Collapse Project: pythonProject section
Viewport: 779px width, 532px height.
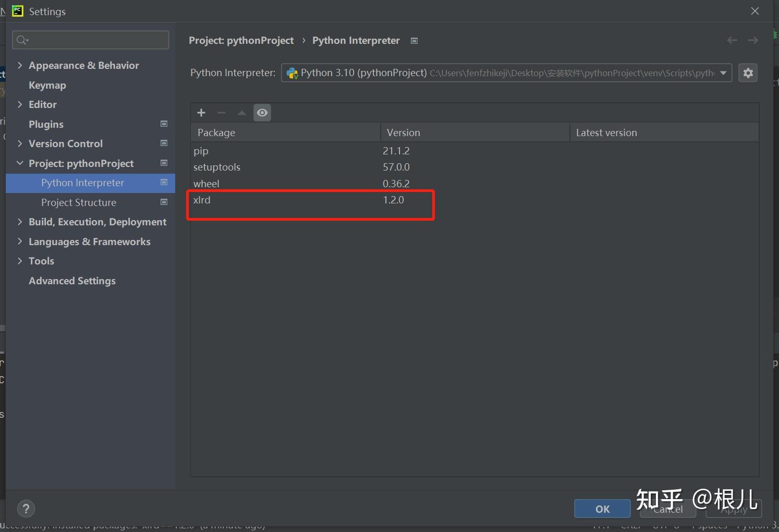(x=20, y=163)
